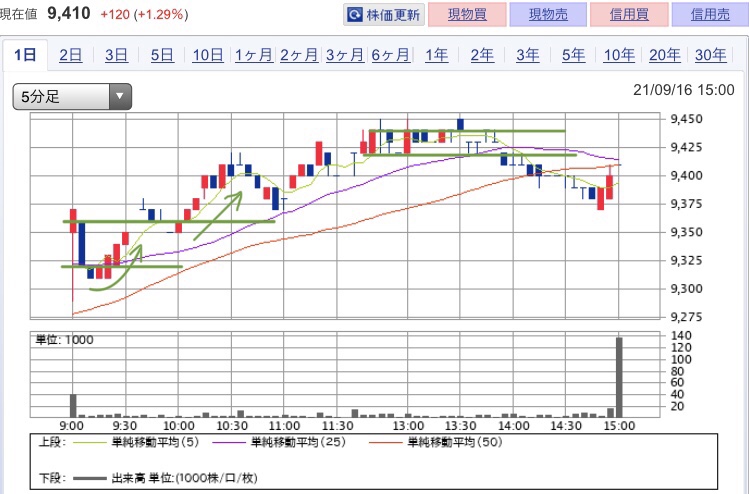Click the 単純移動平均(25) legend entry
The width and height of the screenshot is (749, 494).
(x=279, y=442)
